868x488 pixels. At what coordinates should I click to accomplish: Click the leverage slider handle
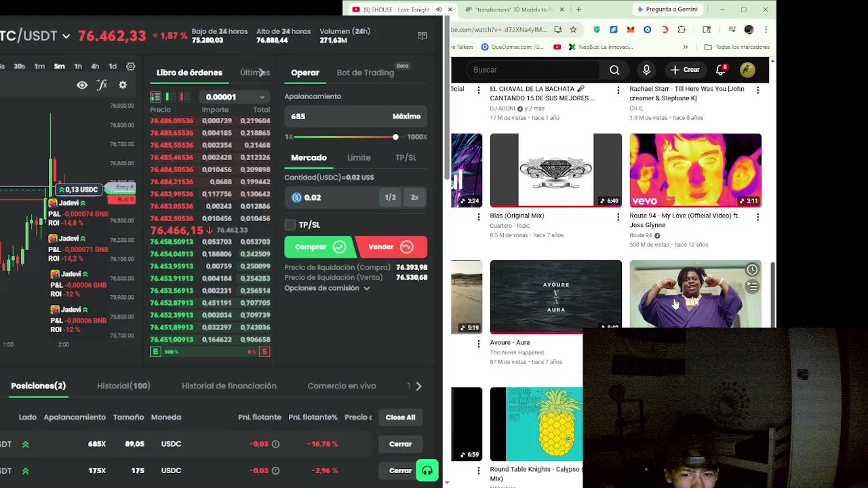click(x=395, y=137)
